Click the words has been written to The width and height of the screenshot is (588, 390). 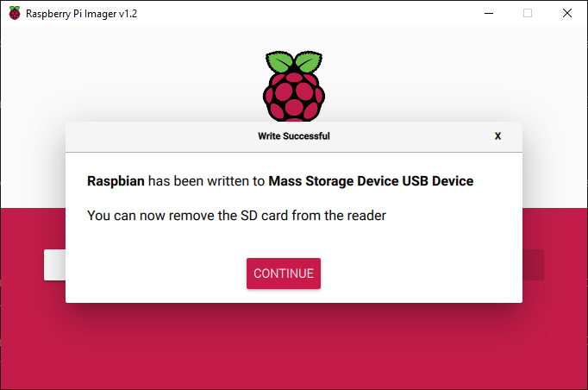(207, 181)
